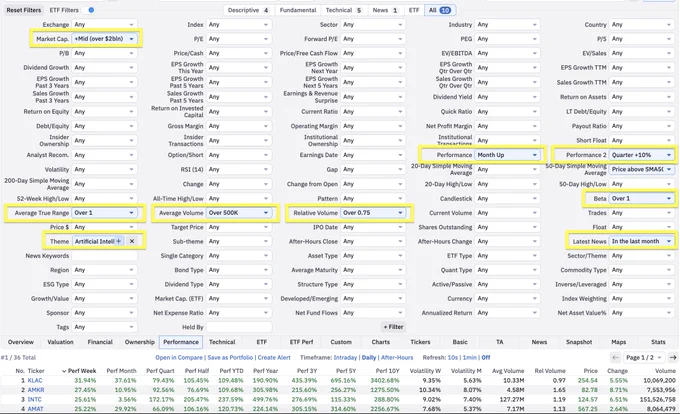Image resolution: width=680 pixels, height=414 pixels.
Task: Remove Theme filter with the X icon
Action: (x=132, y=241)
